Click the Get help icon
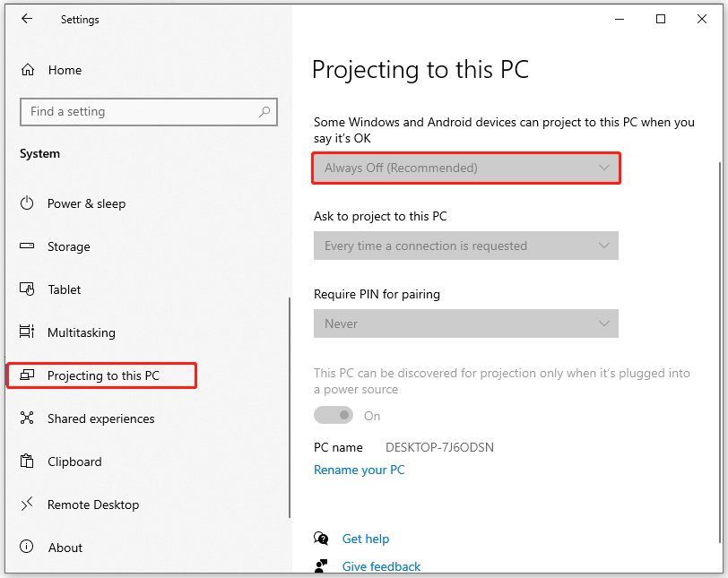This screenshot has height=578, width=728. coord(321,539)
